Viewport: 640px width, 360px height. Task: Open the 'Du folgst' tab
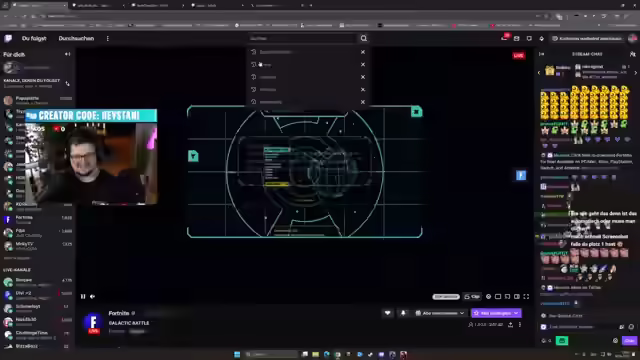(34, 38)
